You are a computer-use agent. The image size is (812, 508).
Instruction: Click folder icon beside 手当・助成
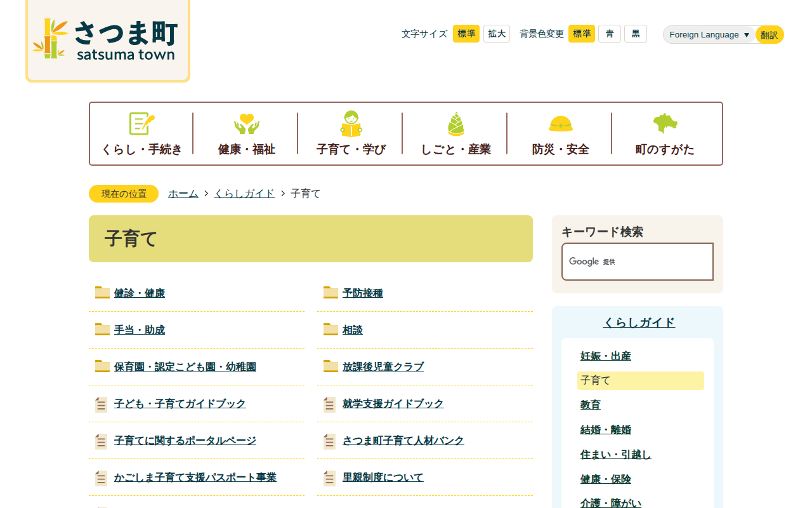tap(102, 330)
